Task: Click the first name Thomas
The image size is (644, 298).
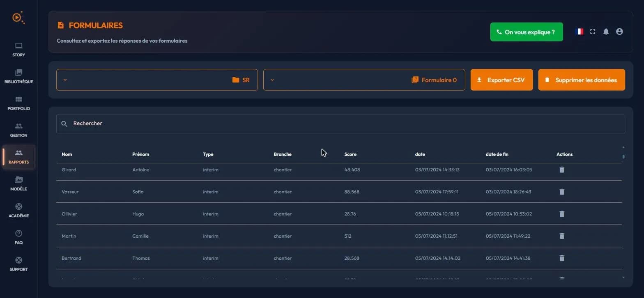Action: (141, 258)
